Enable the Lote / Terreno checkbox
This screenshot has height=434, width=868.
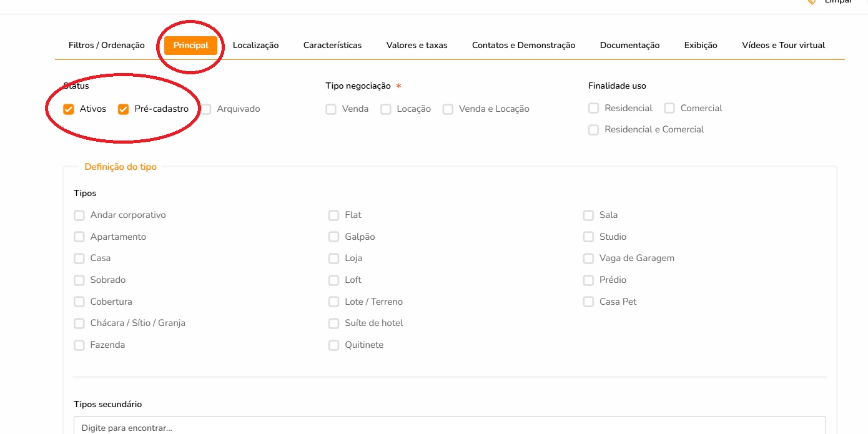(334, 302)
